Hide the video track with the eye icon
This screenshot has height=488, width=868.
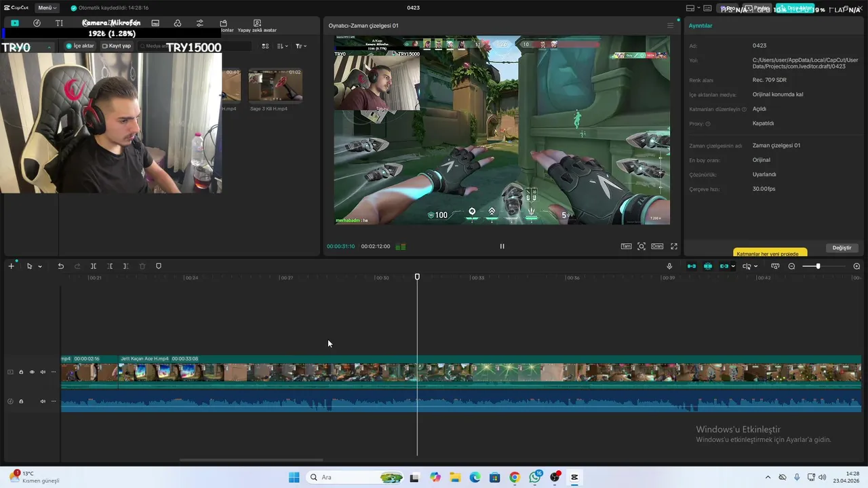32,372
